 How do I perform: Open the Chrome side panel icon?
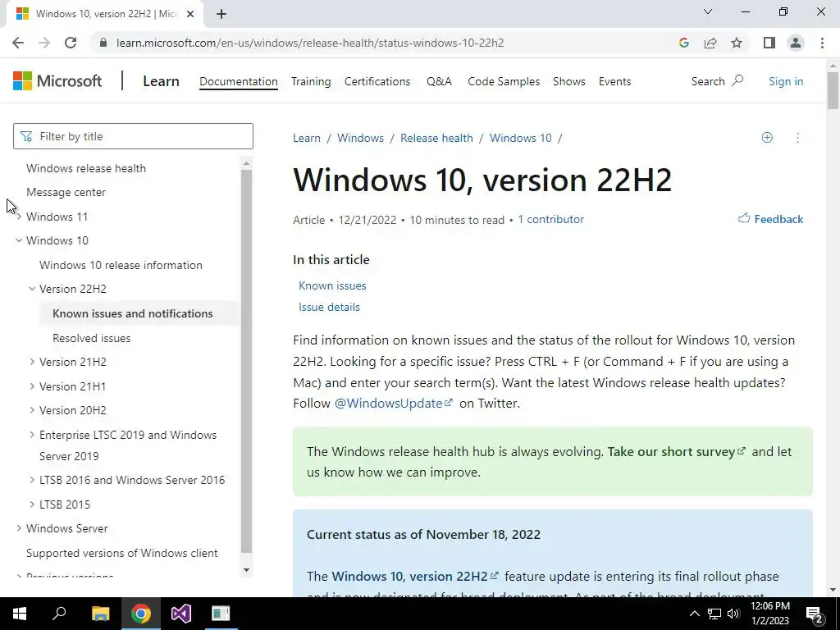(x=769, y=43)
